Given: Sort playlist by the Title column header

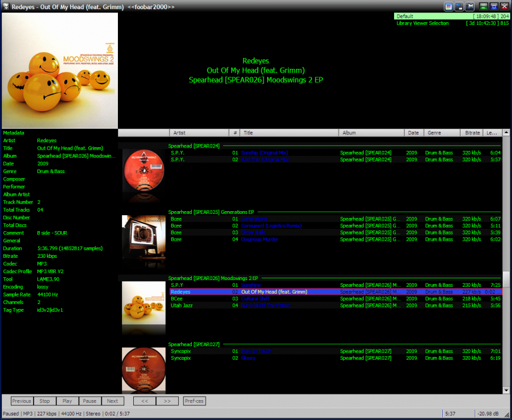Looking at the screenshot, I should [x=289, y=133].
